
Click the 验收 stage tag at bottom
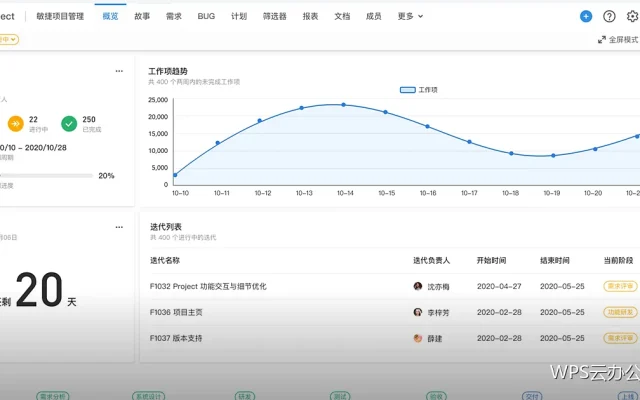436,396
